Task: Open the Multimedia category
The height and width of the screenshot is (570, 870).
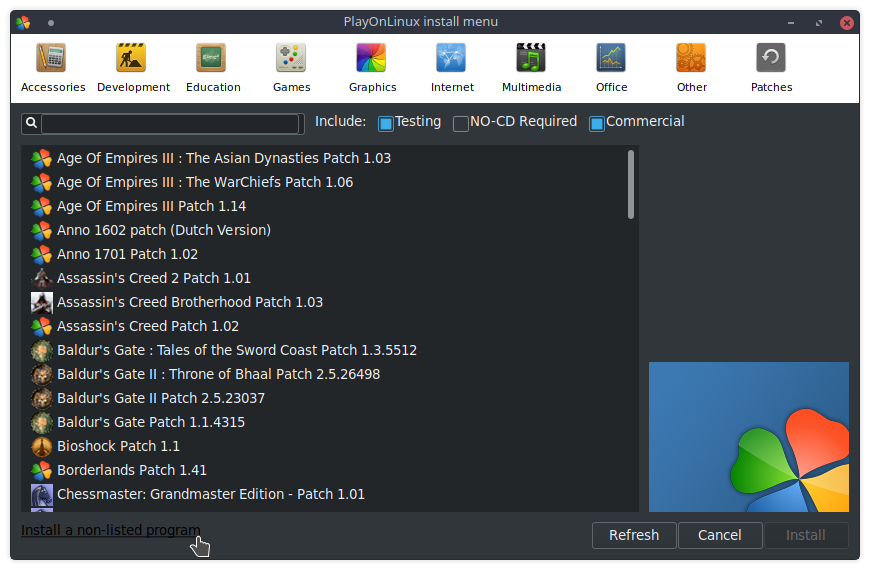Action: click(x=532, y=68)
